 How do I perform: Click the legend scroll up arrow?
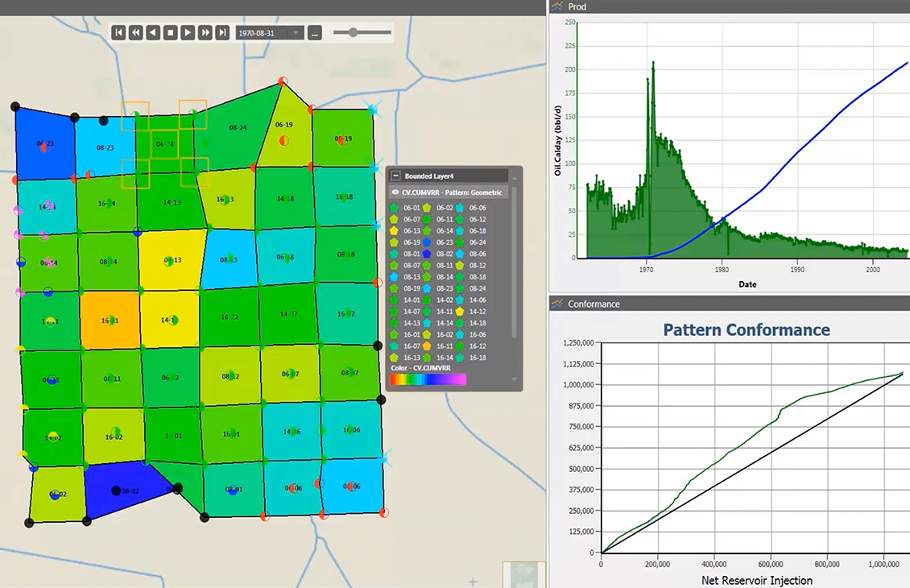pyautogui.click(x=514, y=178)
